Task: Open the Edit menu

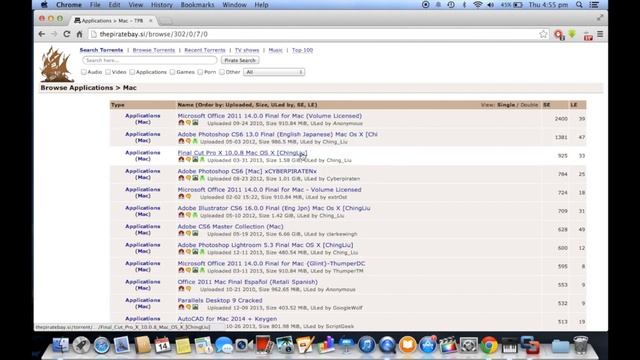Action: 114,5
